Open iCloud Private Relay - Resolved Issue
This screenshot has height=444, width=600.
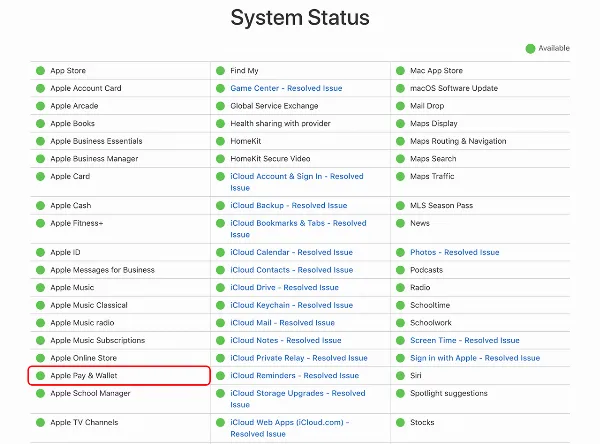click(298, 358)
